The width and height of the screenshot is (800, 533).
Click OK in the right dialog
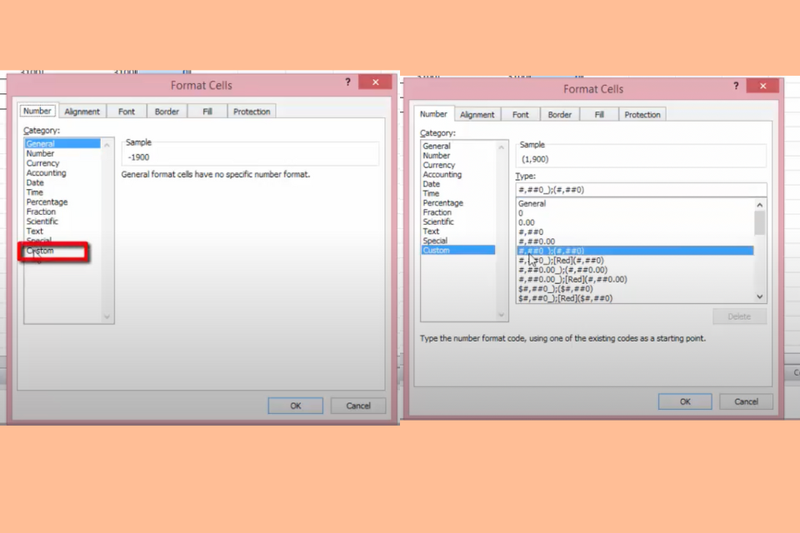click(685, 402)
